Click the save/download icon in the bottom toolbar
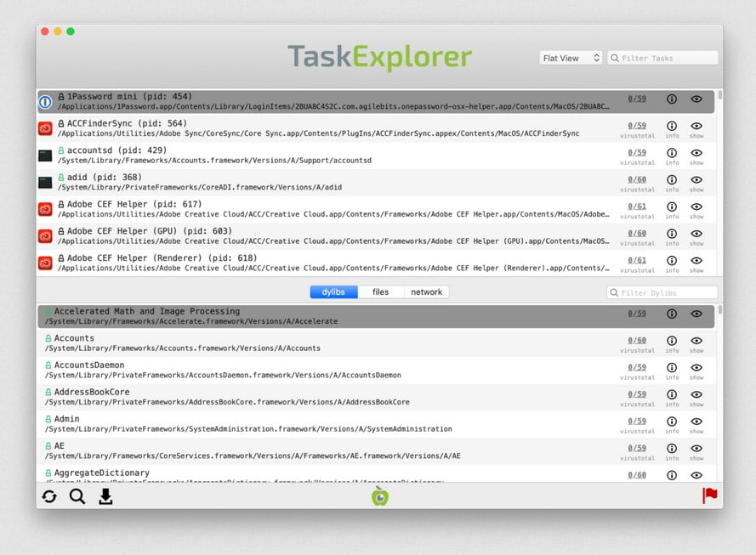Image resolution: width=756 pixels, height=555 pixels. pyautogui.click(x=105, y=496)
